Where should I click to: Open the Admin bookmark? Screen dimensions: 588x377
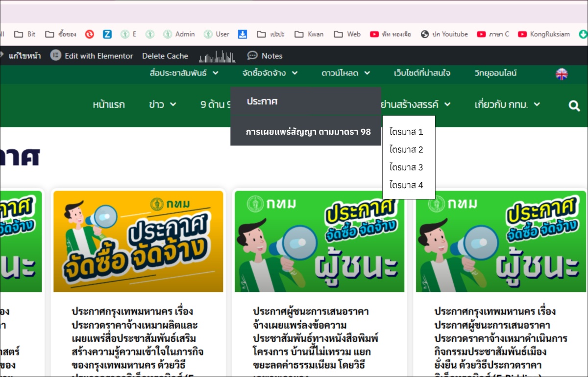(x=179, y=34)
